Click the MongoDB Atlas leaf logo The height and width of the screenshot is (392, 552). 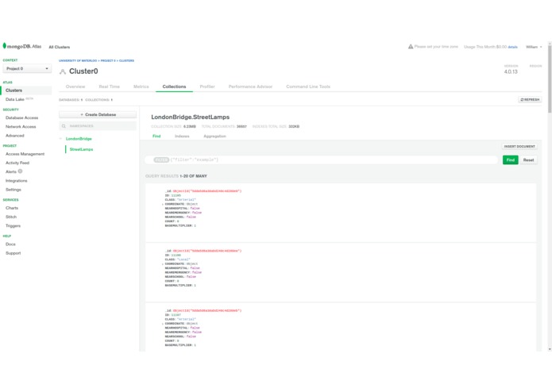click(4, 46)
